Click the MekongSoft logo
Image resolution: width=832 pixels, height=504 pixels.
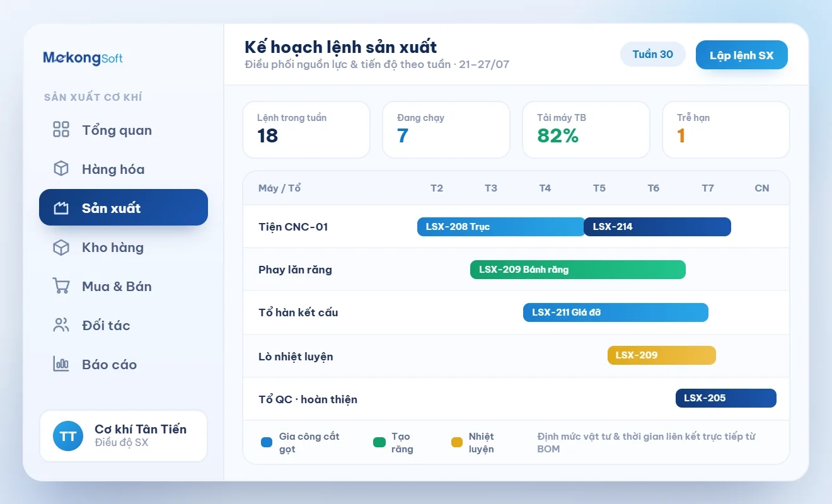coord(83,58)
